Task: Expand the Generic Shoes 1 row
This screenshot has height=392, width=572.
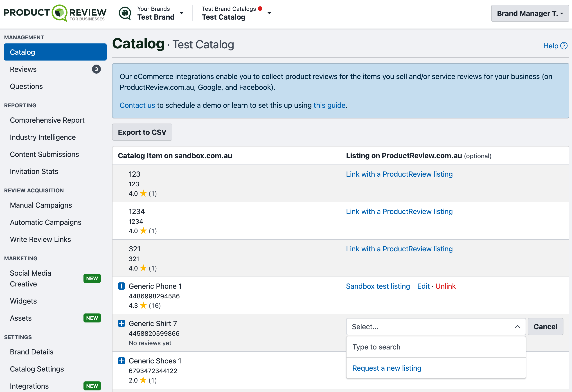Action: coord(122,361)
